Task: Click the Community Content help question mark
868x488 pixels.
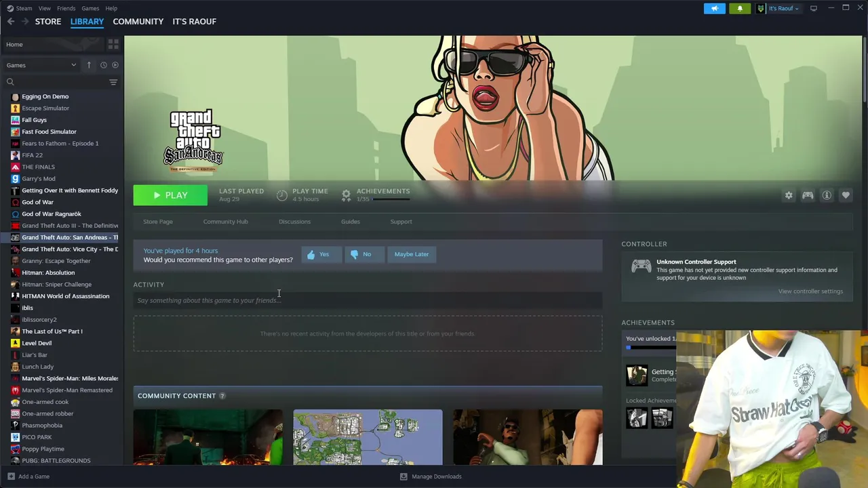Action: (x=222, y=396)
